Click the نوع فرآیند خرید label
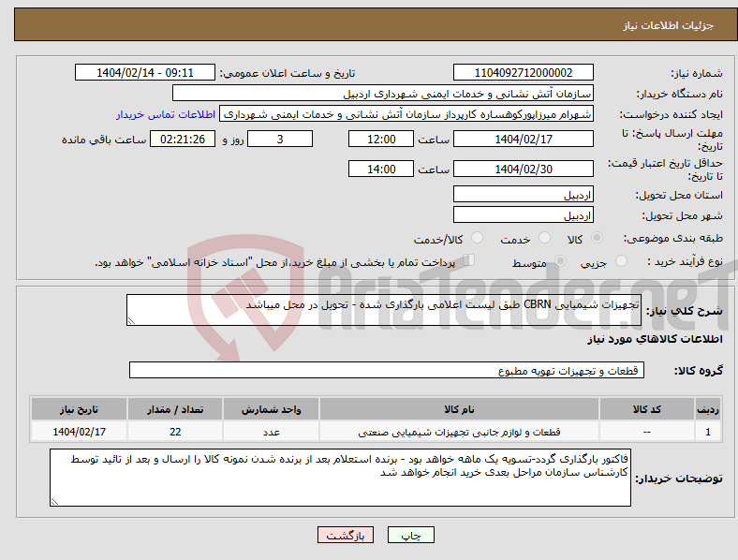 point(685,261)
